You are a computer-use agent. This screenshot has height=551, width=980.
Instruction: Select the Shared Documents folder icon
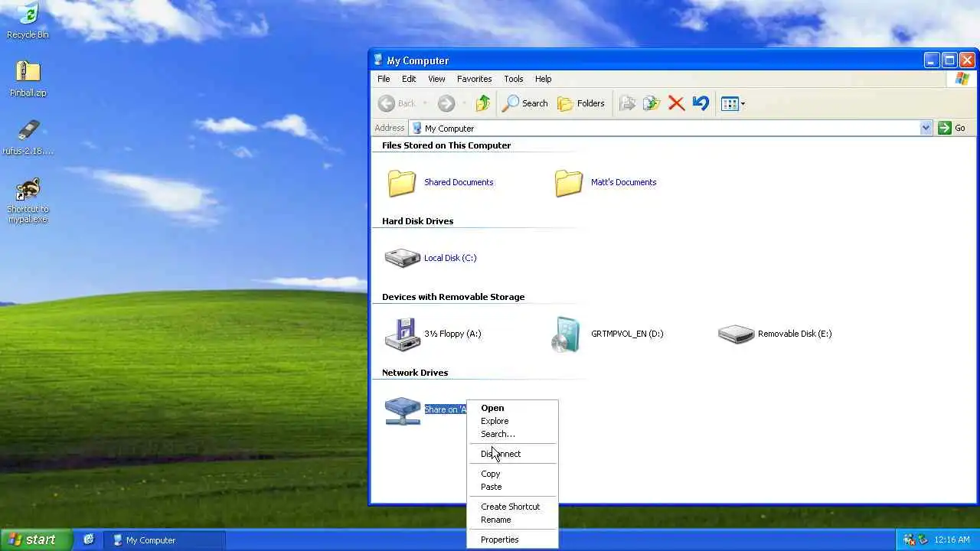click(402, 183)
